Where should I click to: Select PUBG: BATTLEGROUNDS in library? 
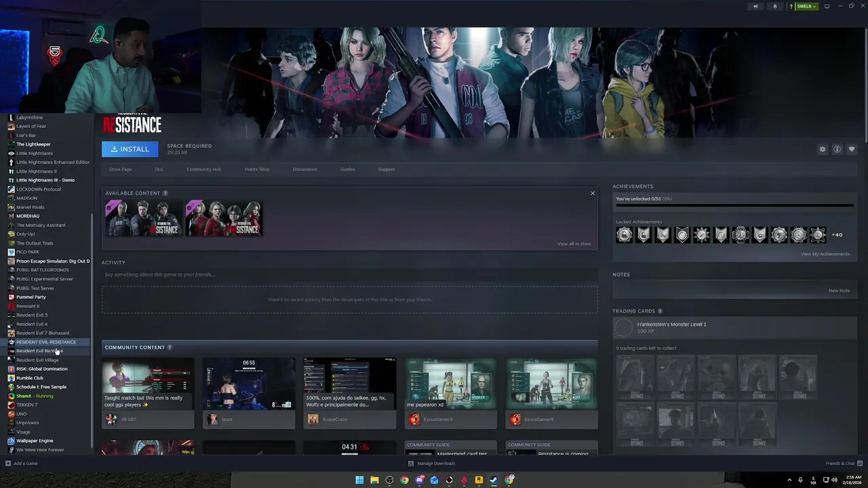42,270
